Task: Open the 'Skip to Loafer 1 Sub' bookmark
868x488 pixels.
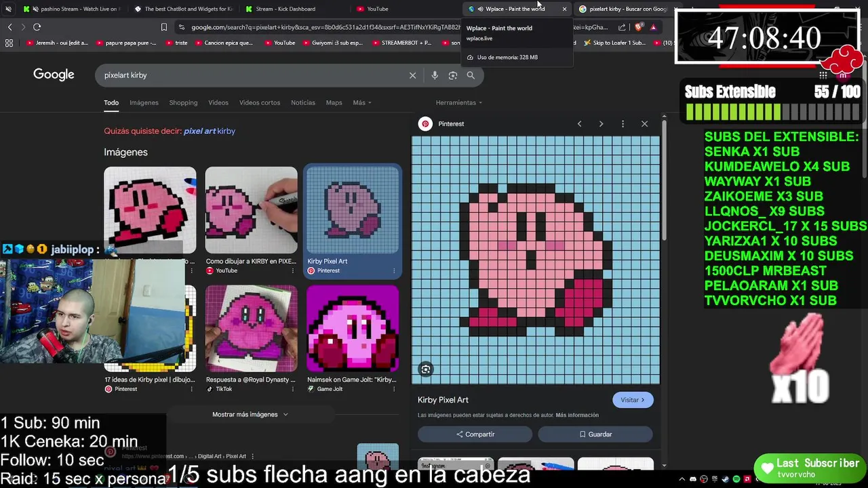Action: 614,43
